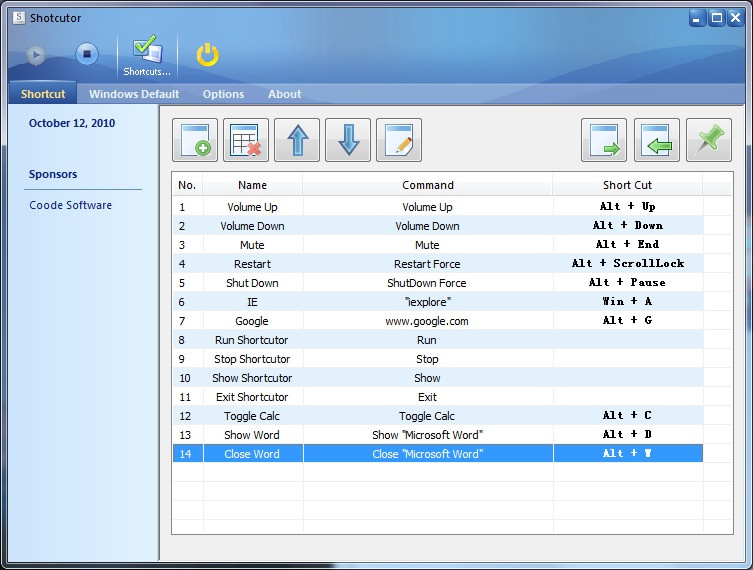Screen dimensions: 753x570
Task: Select the Run Shortcutor row name
Action: 253,340
